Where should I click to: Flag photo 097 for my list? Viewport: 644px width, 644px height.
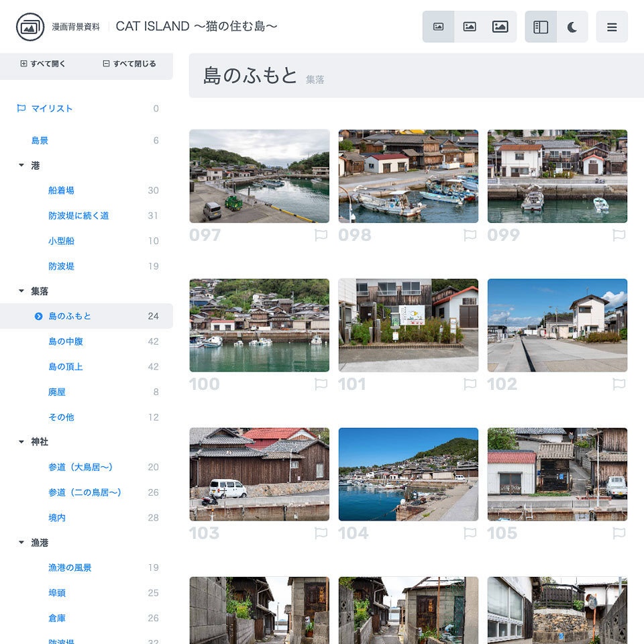(321, 235)
